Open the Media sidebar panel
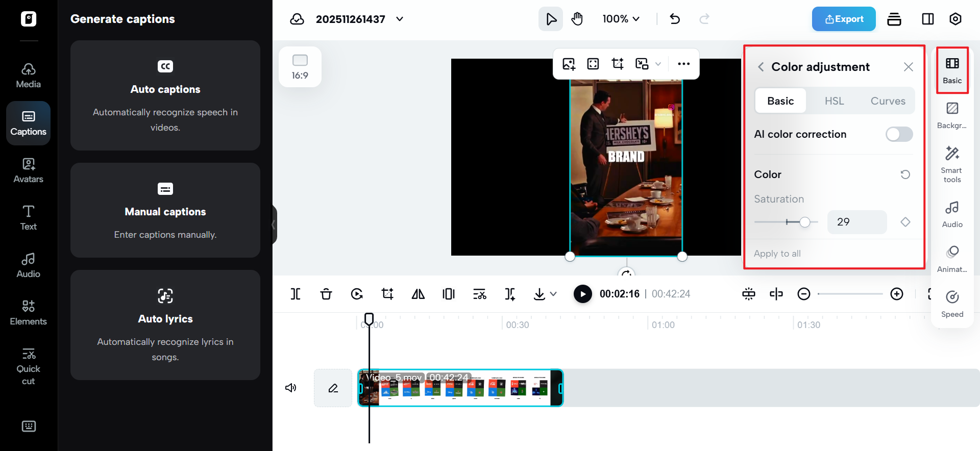Viewport: 980px width, 451px height. coord(29,76)
